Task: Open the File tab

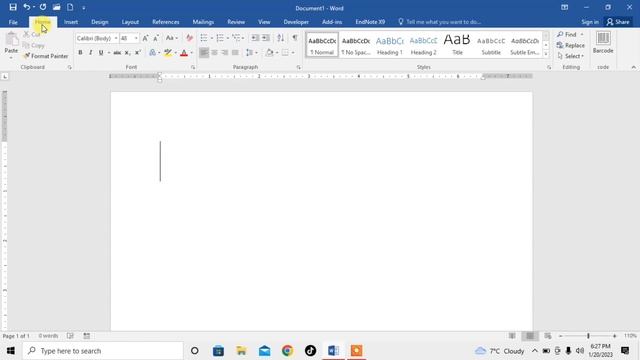Action: coord(13,22)
